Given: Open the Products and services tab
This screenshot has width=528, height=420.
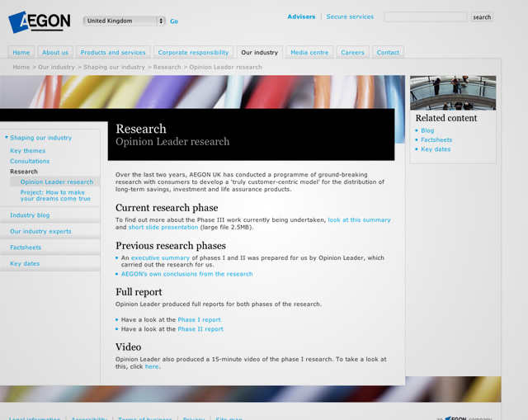Looking at the screenshot, I should click(113, 52).
